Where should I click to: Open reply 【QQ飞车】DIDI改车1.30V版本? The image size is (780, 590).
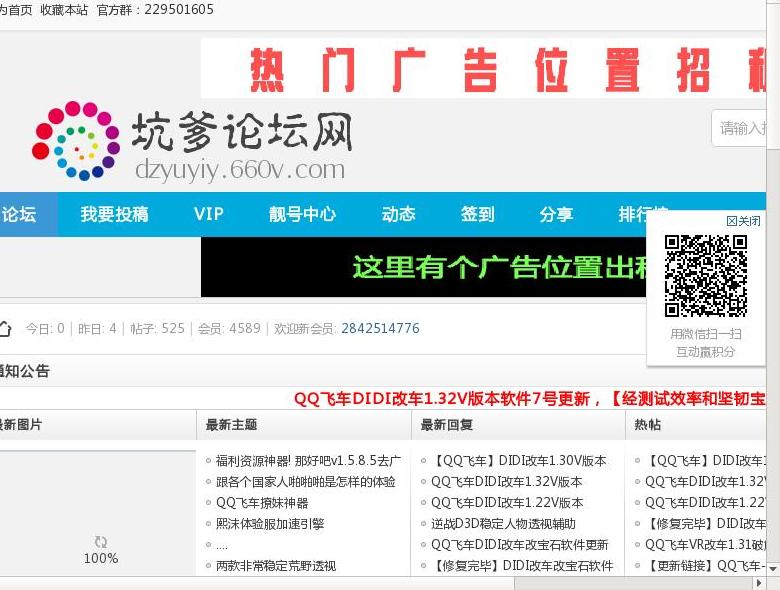point(519,461)
